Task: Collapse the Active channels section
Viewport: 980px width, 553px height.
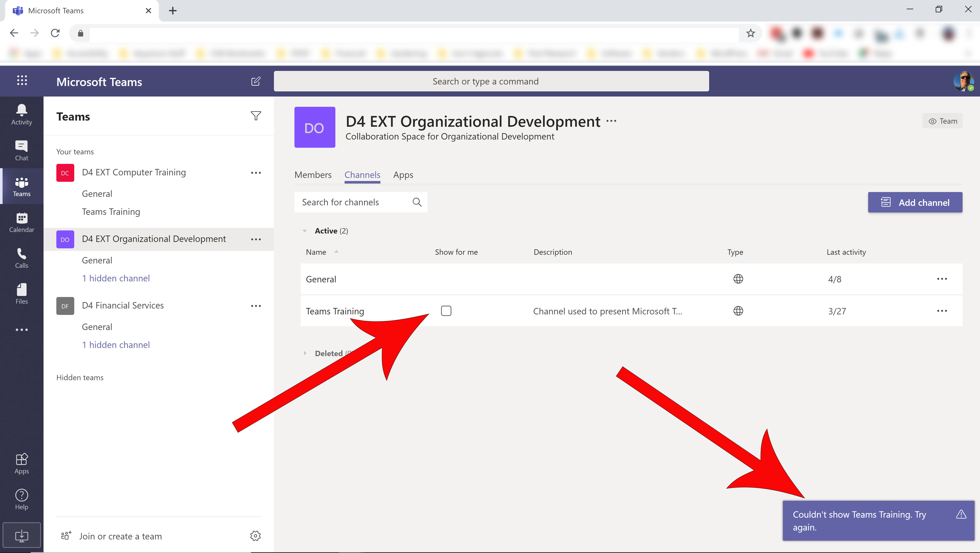Action: click(305, 230)
